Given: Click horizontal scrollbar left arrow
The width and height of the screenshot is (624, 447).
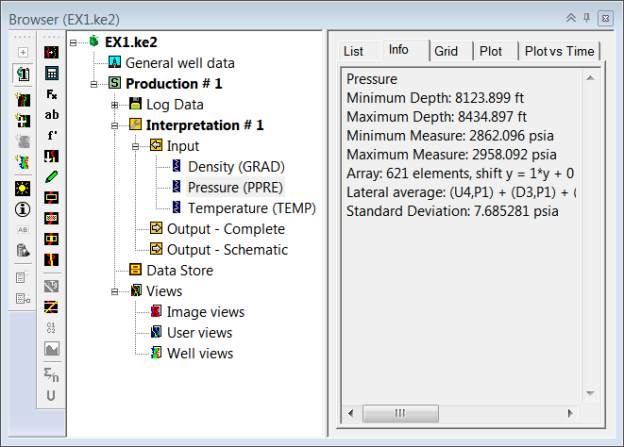Looking at the screenshot, I should click(351, 413).
